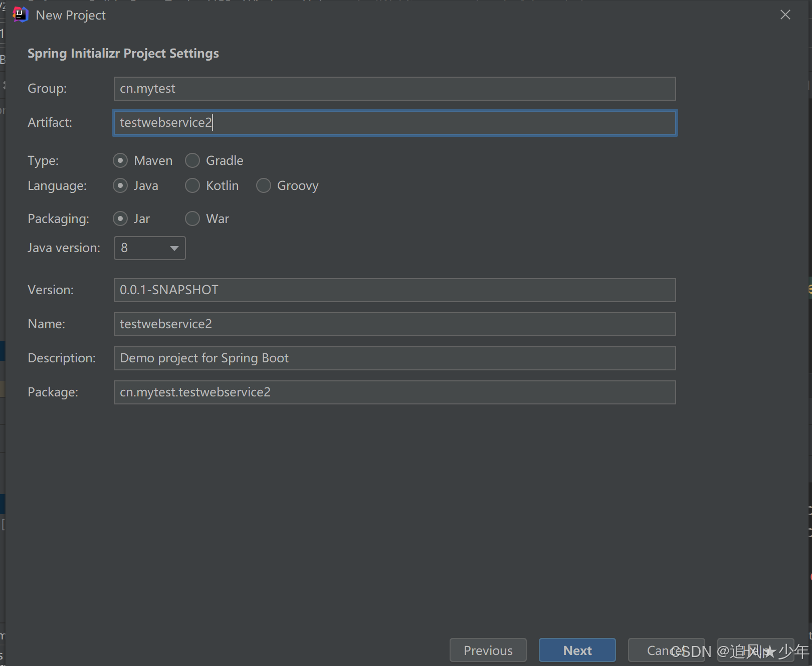
Task: Click the Package field cn.mytest.testwebservice2
Action: [395, 392]
